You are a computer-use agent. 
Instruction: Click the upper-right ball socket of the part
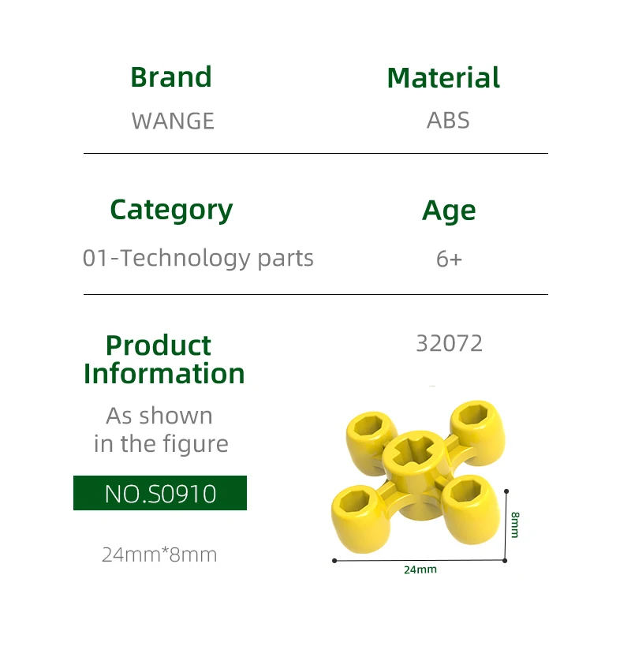[475, 422]
